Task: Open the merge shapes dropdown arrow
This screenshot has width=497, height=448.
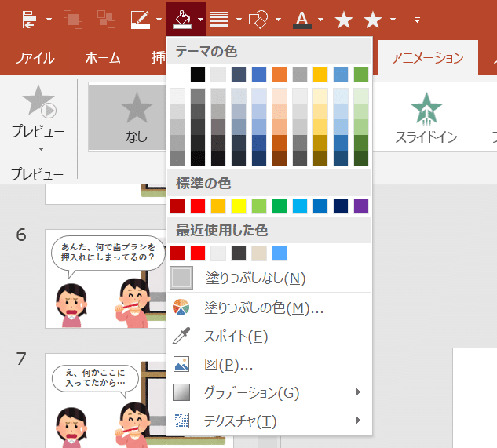Action: click(278, 20)
